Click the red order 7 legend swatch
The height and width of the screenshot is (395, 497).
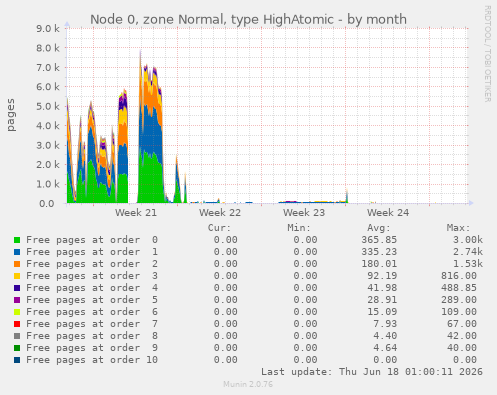17,324
